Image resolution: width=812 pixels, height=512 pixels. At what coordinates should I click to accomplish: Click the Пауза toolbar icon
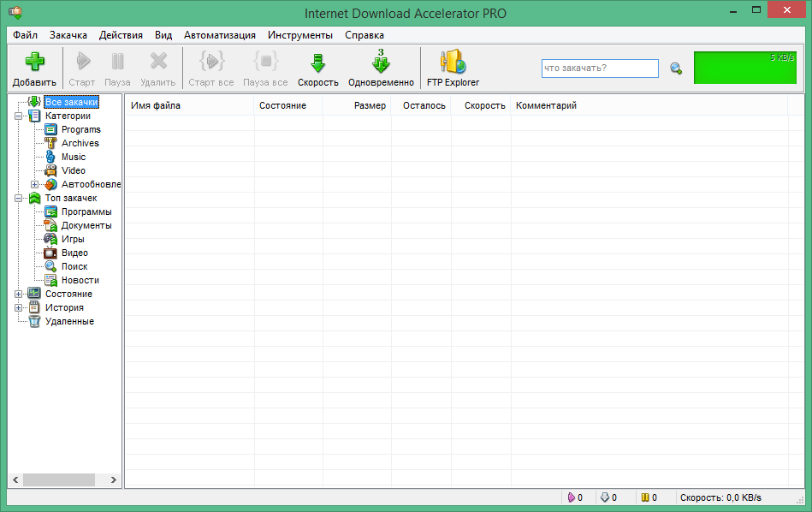coord(117,61)
